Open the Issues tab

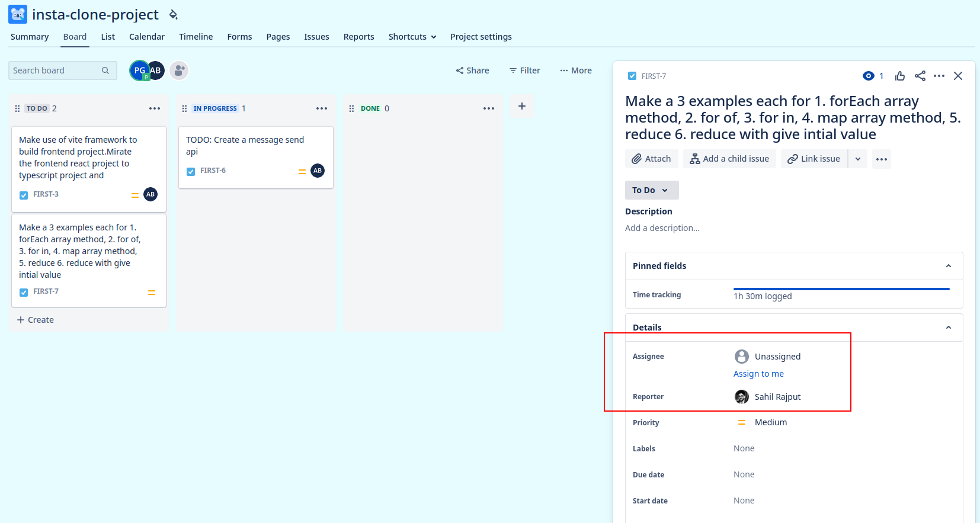[316, 37]
